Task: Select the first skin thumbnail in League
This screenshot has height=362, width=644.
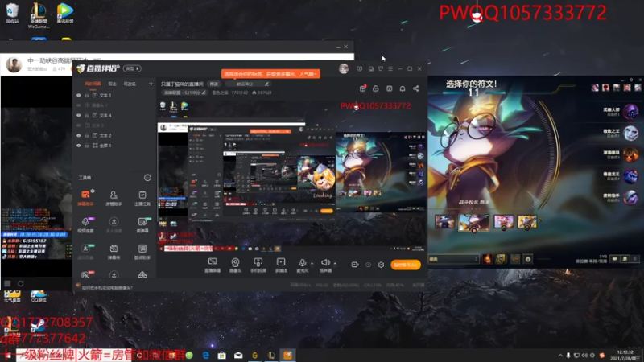Action: click(x=445, y=222)
